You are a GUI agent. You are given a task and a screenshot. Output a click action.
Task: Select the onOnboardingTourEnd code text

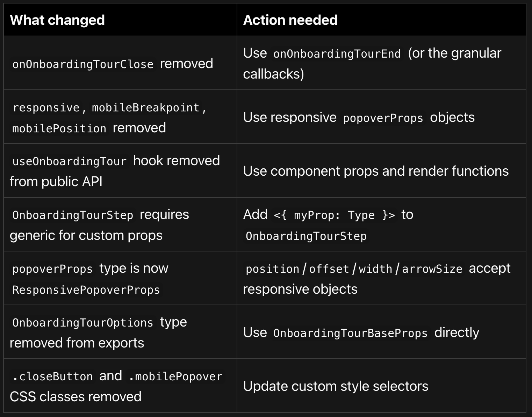(337, 54)
